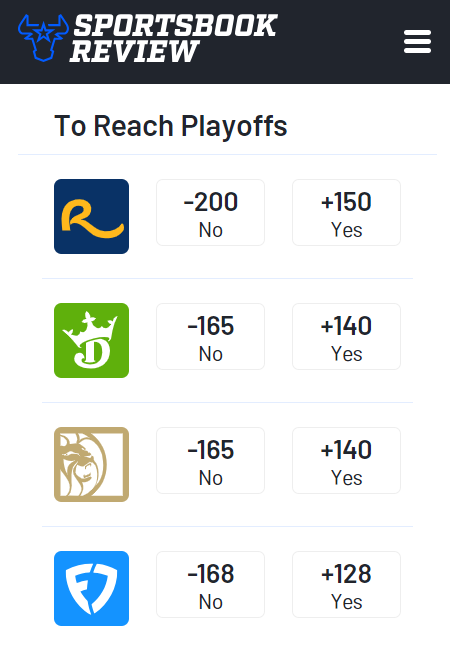
Task: Select BetMGM -165 No odds
Action: coord(211,460)
